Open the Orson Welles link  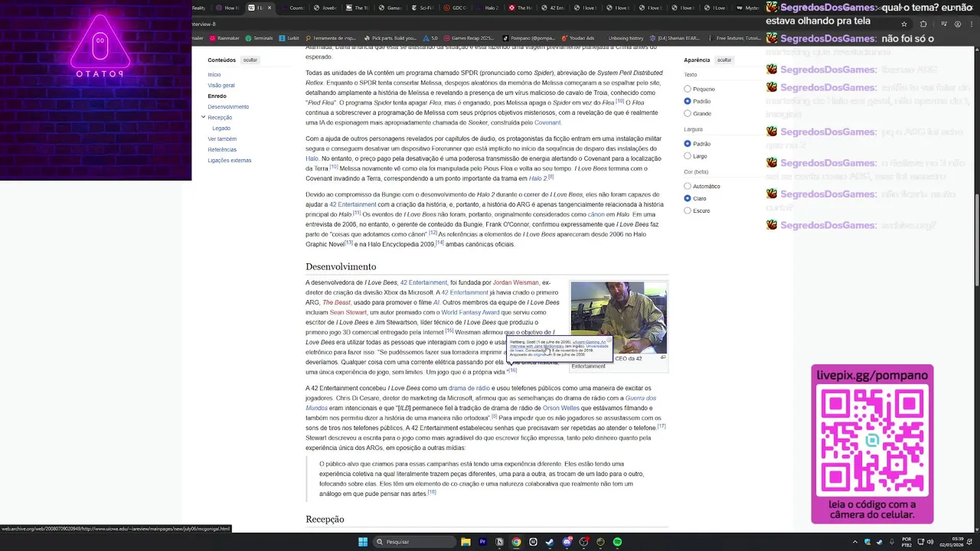click(x=561, y=408)
